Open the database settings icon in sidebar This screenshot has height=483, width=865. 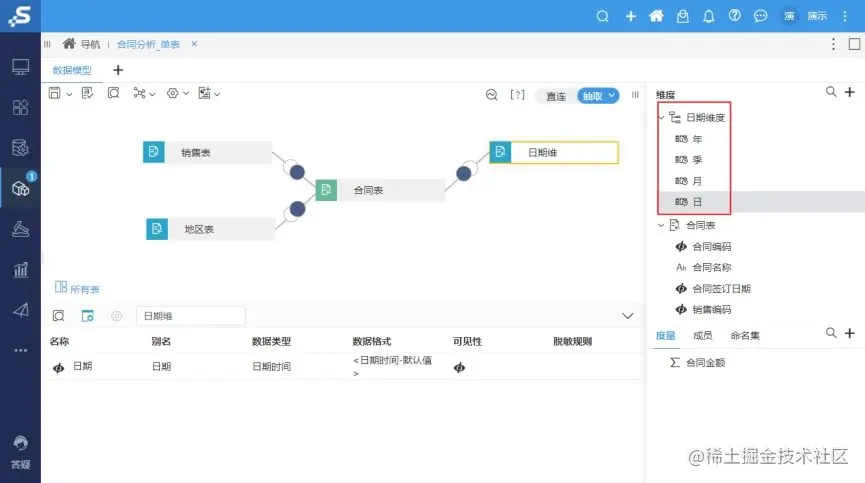[20, 148]
